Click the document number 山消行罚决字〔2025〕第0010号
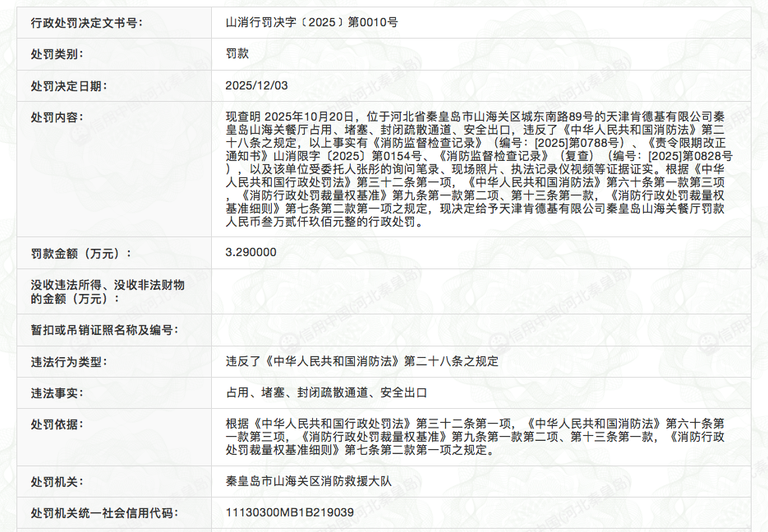This screenshot has width=768, height=532. (x=311, y=23)
